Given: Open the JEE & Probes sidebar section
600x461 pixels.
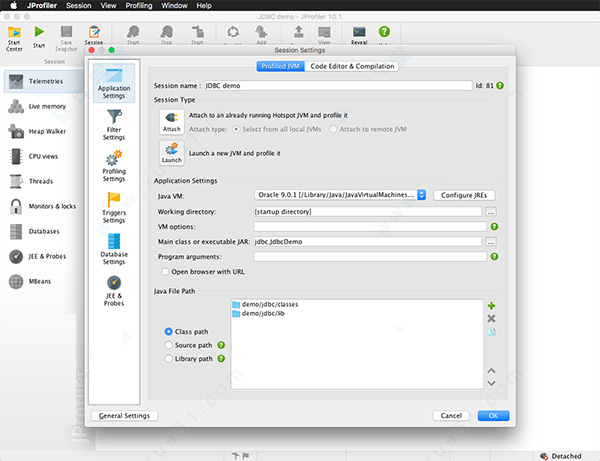Looking at the screenshot, I should tap(44, 256).
